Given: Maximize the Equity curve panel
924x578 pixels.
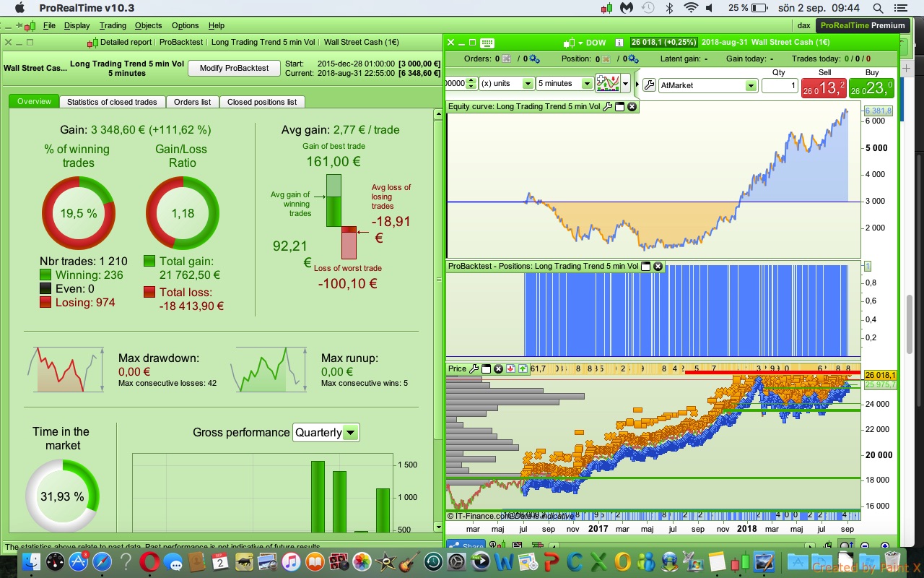Looking at the screenshot, I should tap(619, 107).
